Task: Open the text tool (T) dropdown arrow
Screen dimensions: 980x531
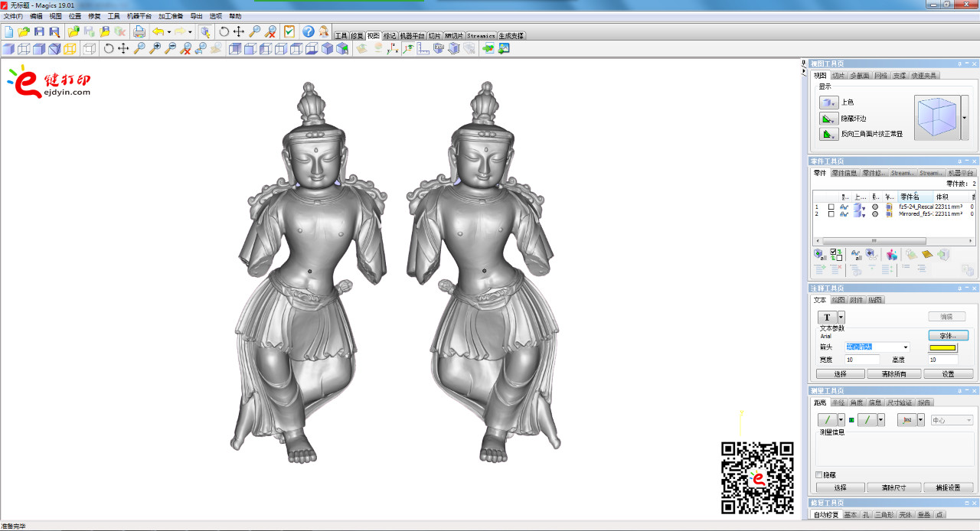Action: coord(841,318)
